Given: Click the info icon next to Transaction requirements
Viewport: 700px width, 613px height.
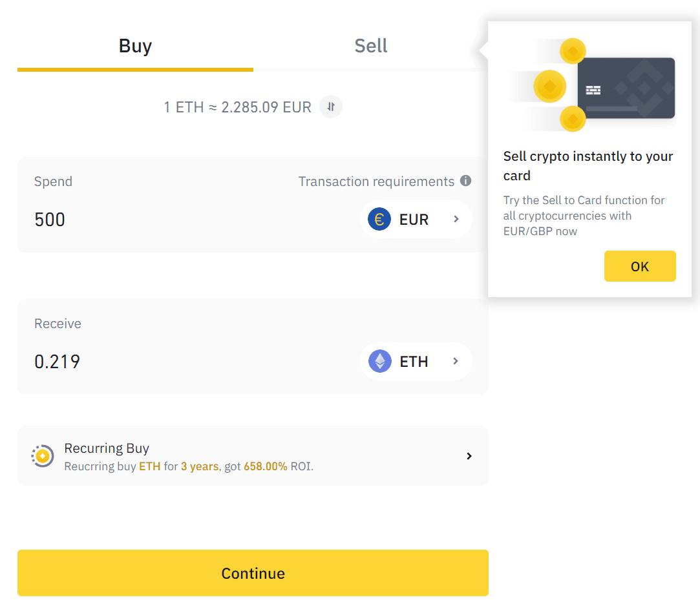Looking at the screenshot, I should coord(467,181).
